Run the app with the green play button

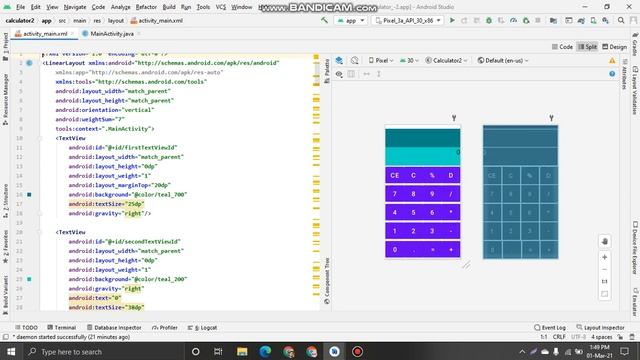[x=452, y=20]
